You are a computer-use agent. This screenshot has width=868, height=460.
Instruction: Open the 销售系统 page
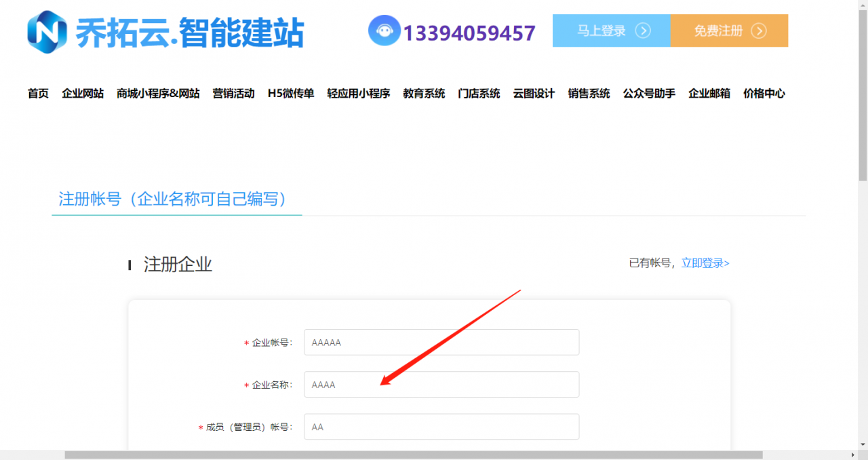pos(589,94)
